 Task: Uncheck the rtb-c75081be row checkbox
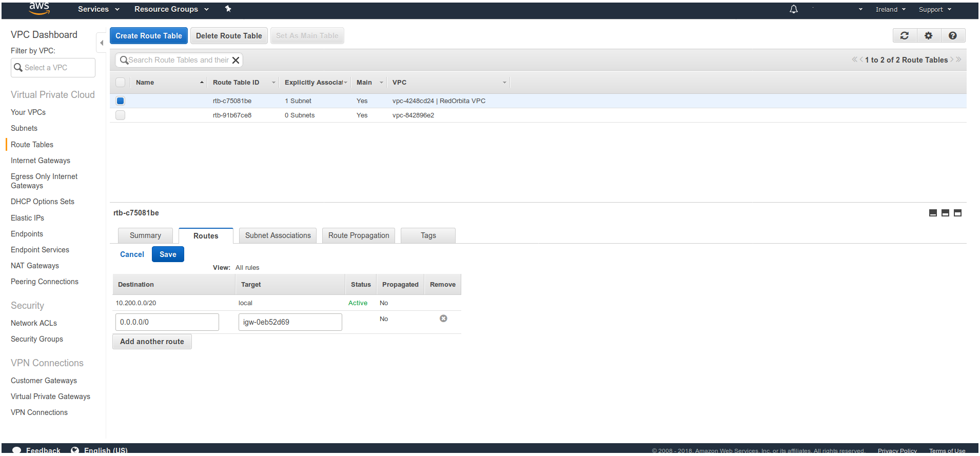click(121, 101)
